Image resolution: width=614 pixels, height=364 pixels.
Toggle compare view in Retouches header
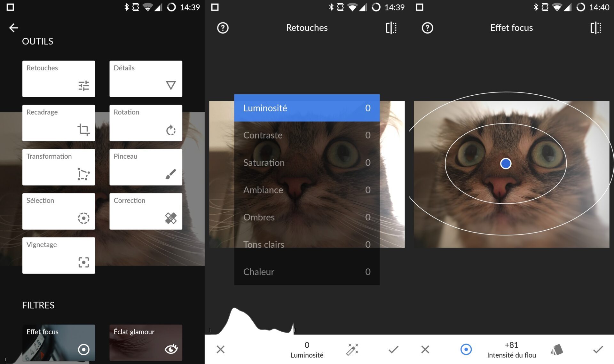click(x=391, y=28)
